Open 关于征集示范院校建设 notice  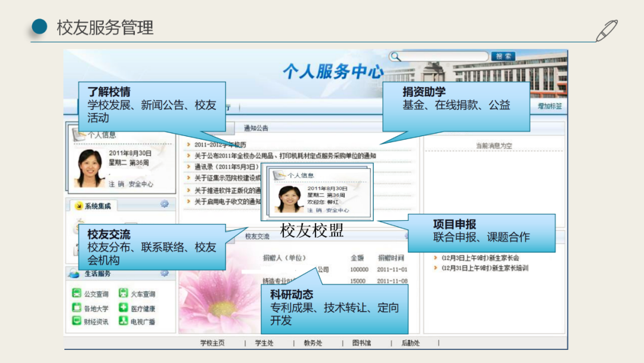click(x=228, y=178)
